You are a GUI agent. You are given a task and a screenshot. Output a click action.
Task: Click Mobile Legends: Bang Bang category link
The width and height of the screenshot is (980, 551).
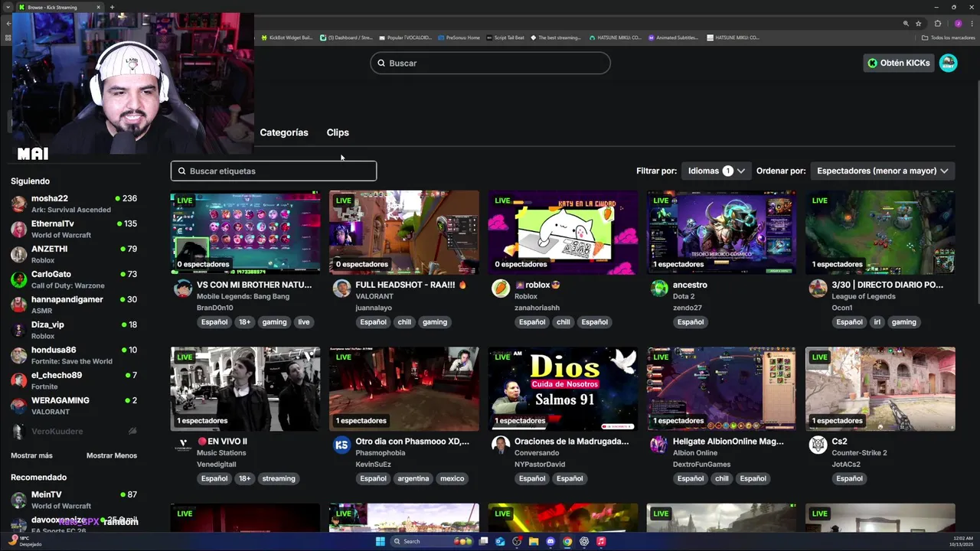pos(243,296)
